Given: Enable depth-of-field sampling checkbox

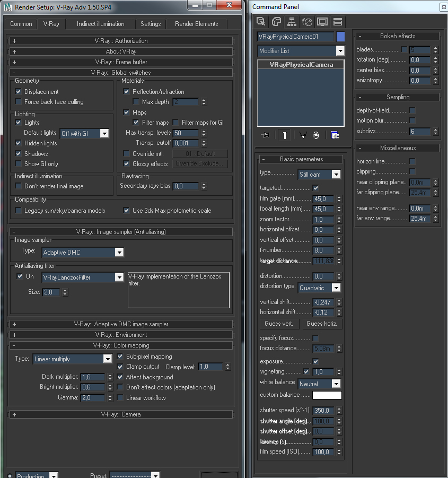Looking at the screenshot, I should pos(412,110).
